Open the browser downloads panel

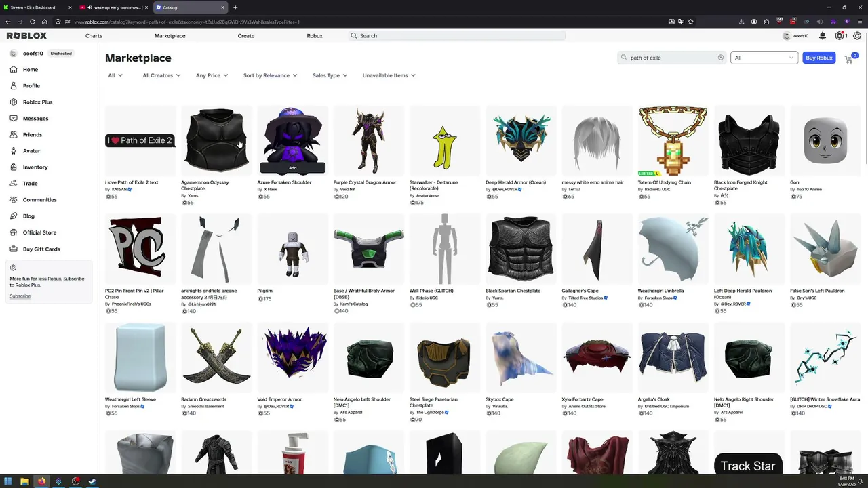741,22
